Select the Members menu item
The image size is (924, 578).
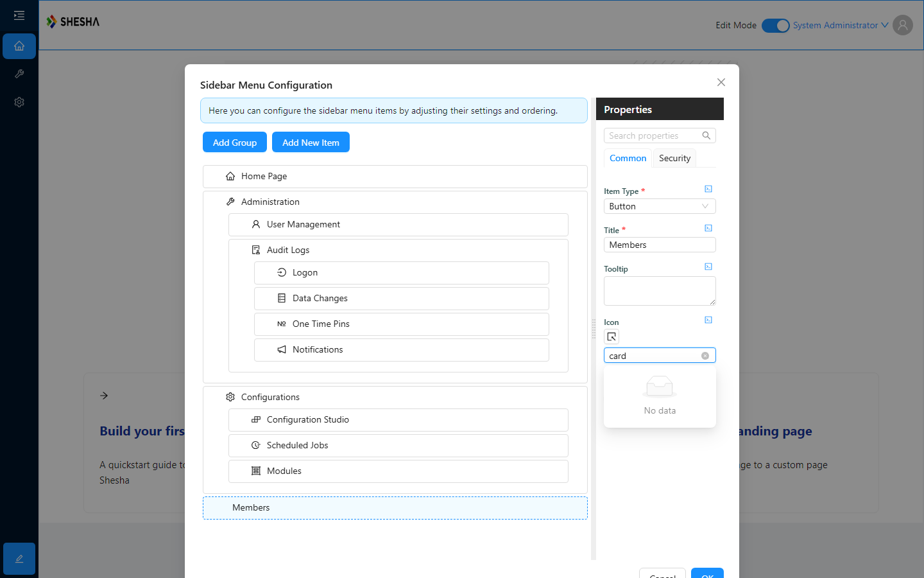coord(395,507)
